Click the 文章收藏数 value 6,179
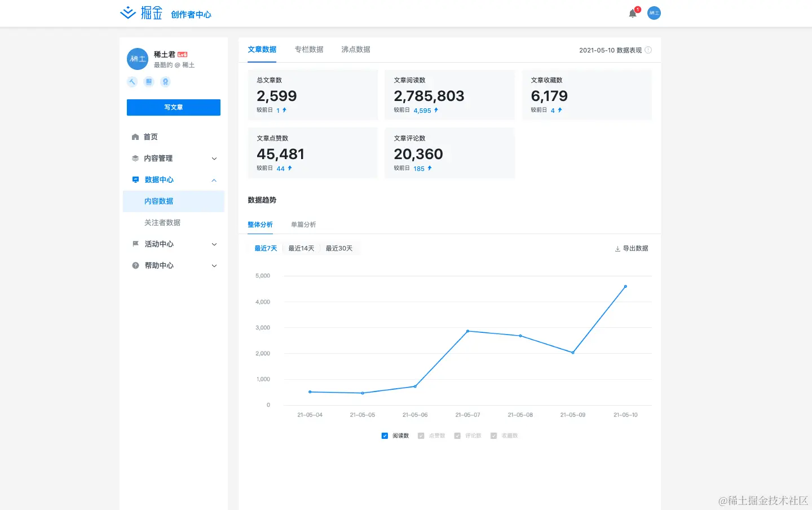Screen dimensions: 812x510 click(549, 96)
